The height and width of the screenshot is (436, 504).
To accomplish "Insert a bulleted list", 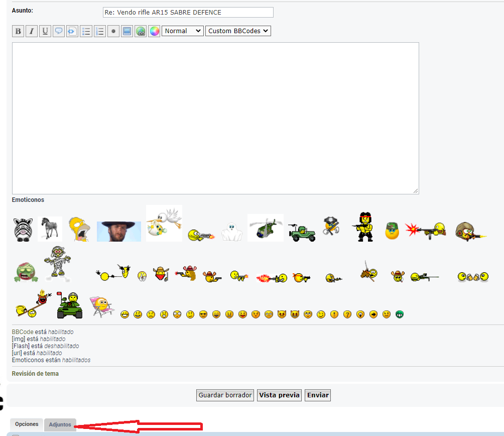I will (x=86, y=31).
